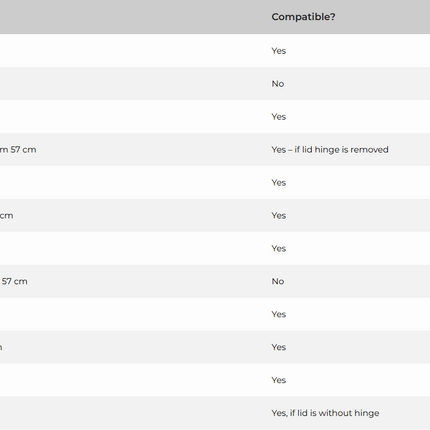
Task: Click the cut-off letter "n" at left edge
Action: pos(1,348)
